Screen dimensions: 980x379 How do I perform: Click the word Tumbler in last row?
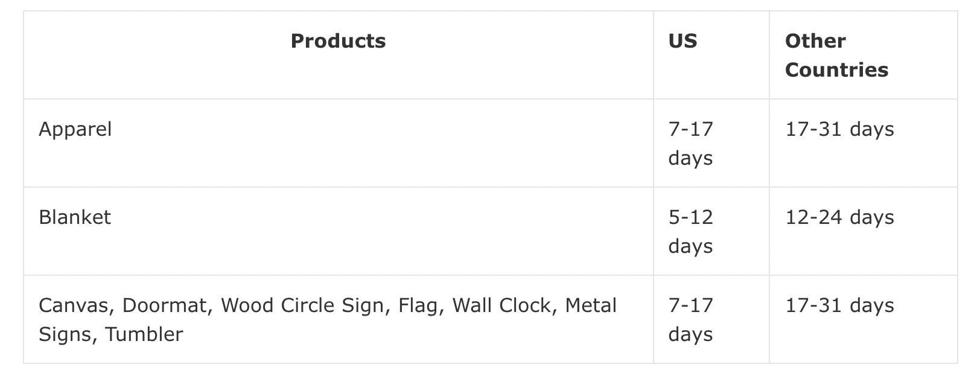[x=144, y=334]
